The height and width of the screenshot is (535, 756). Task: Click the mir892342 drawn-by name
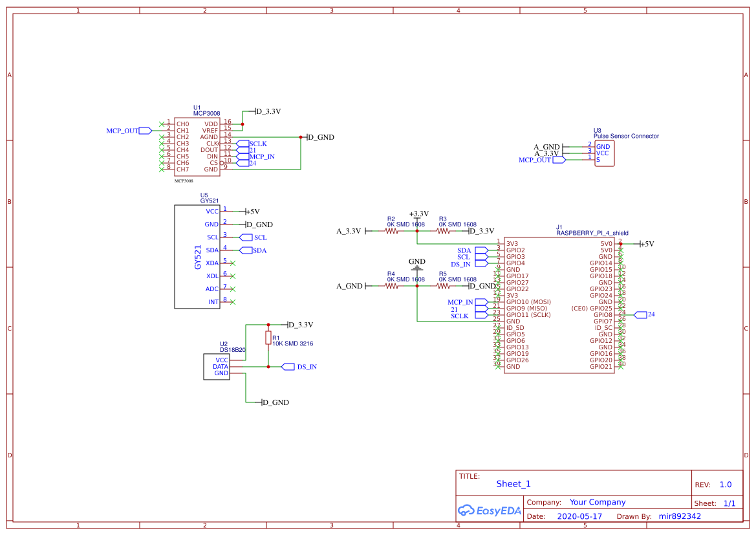click(680, 516)
